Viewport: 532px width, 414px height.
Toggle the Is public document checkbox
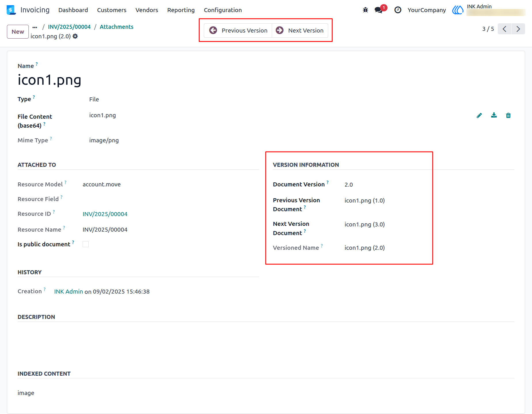click(86, 244)
